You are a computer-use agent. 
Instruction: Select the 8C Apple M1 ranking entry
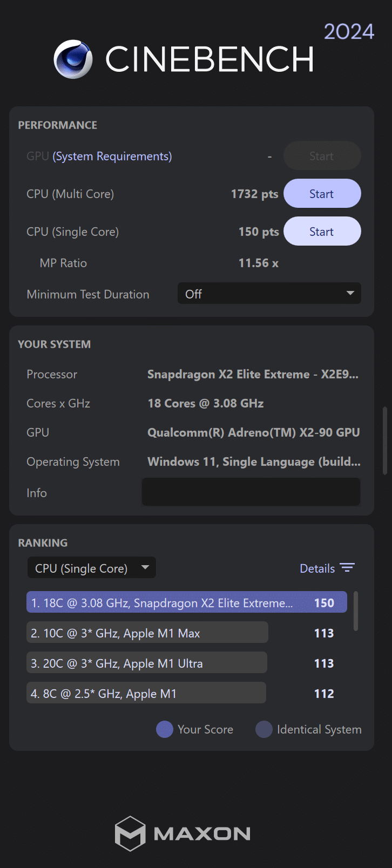[x=146, y=693]
